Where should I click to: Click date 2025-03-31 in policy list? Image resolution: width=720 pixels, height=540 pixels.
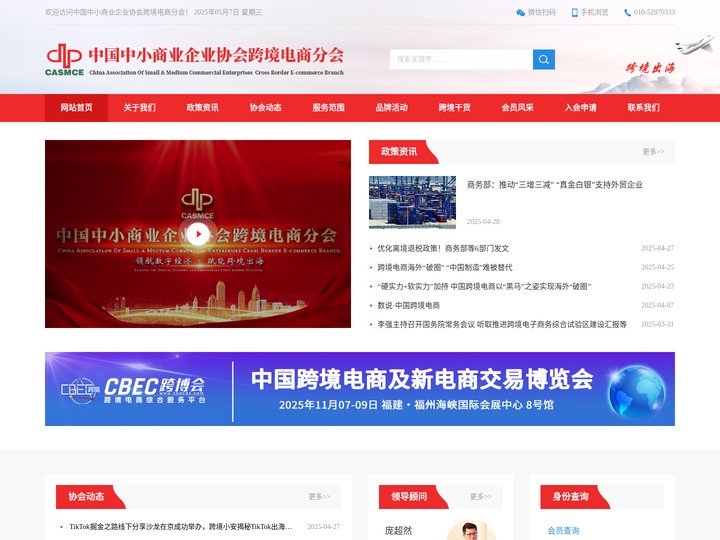[x=658, y=324]
